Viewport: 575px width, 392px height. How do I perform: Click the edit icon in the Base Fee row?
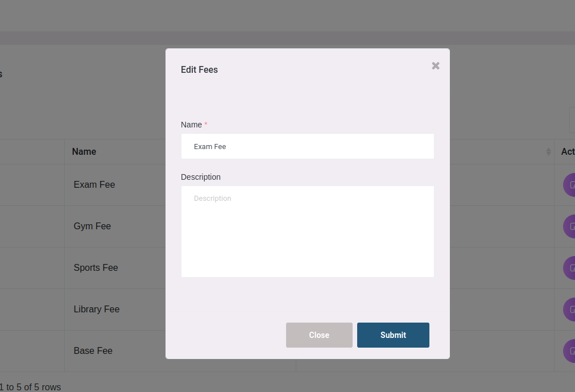click(570, 351)
